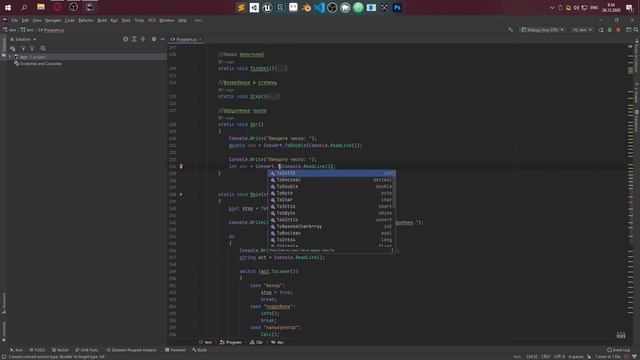
Task: Select Scratches and Consoles tree item
Action: tap(38, 64)
